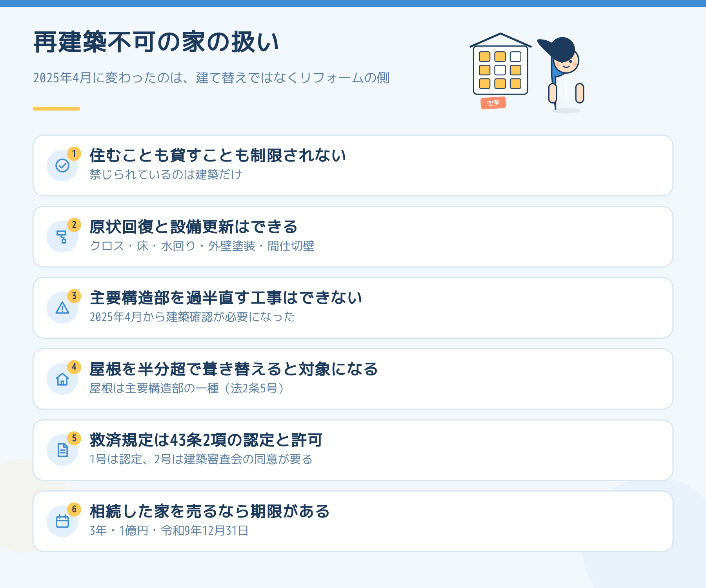Click the text 屋根は主要構造部の一種（法2条5号）
The image size is (706, 588).
[x=187, y=388]
